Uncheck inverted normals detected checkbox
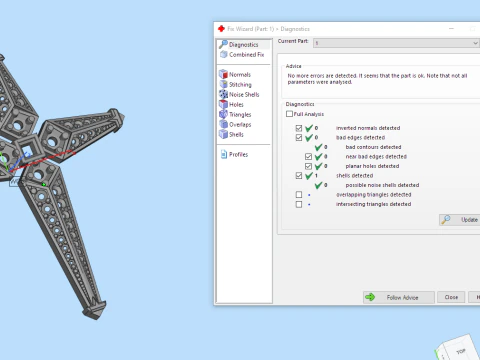This screenshot has width=480, height=360. coord(299,128)
